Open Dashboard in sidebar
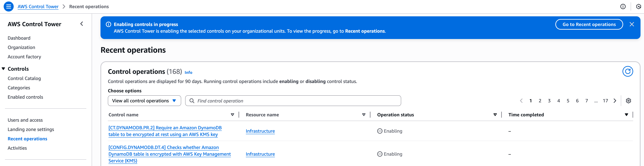This screenshot has width=644, height=166. click(19, 38)
